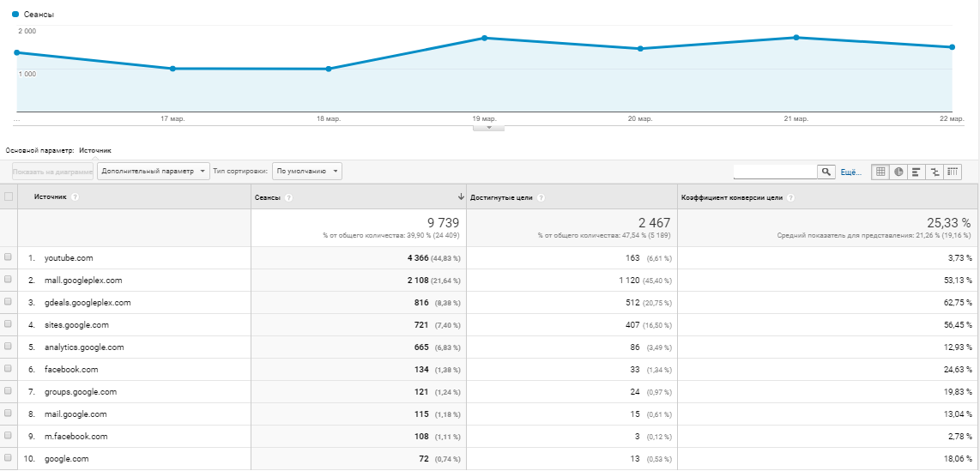Image resolution: width=980 pixels, height=471 pixels.
Task: Switch to the data table view icon
Action: (x=880, y=172)
